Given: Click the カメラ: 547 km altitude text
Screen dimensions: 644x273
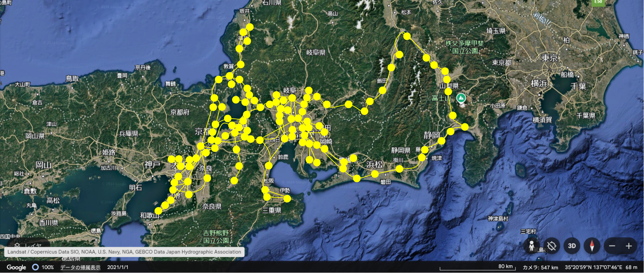Looking at the screenshot, I should click(540, 267).
